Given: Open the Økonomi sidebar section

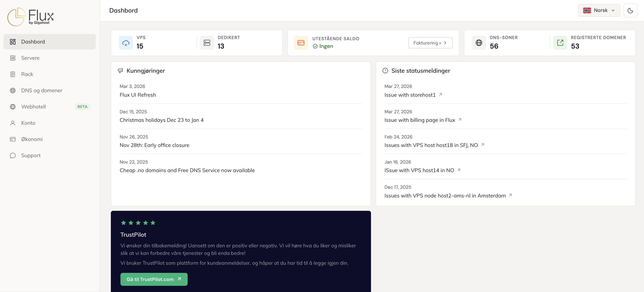Looking at the screenshot, I should click(x=32, y=139).
